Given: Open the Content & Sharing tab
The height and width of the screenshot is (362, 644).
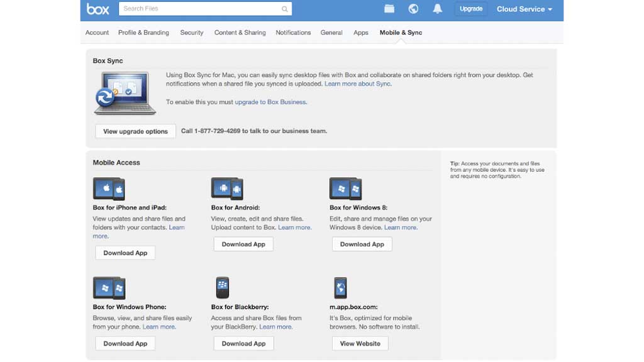Looking at the screenshot, I should pos(240,33).
